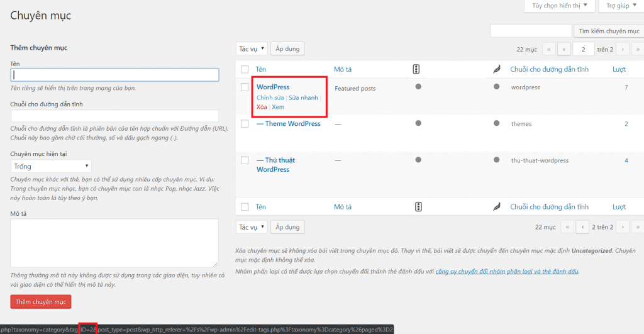Tick the select-all checkbox in the top header

[245, 69]
